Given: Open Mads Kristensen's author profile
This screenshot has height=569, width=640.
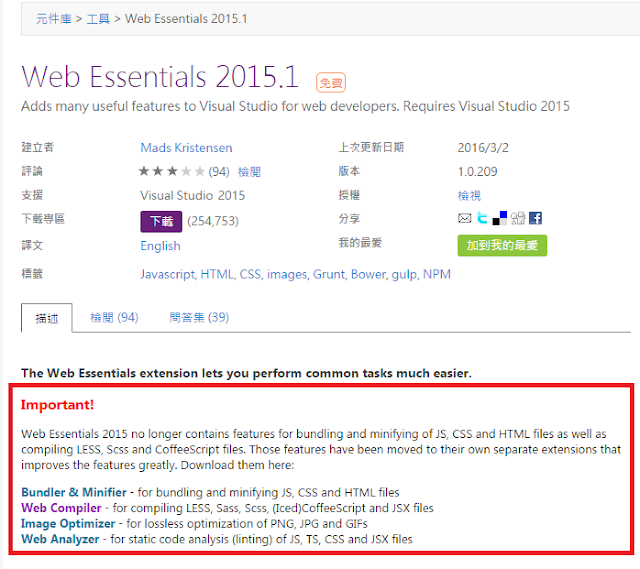Looking at the screenshot, I should tap(185, 147).
